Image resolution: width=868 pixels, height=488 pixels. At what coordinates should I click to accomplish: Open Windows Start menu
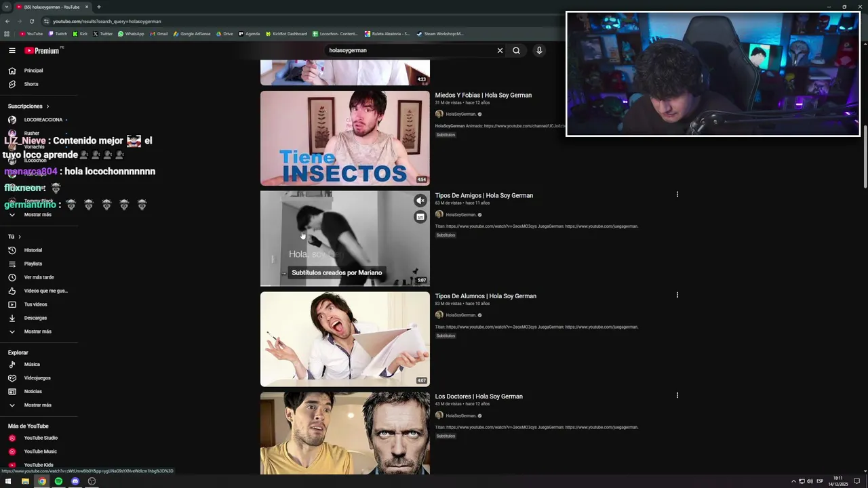[8, 481]
